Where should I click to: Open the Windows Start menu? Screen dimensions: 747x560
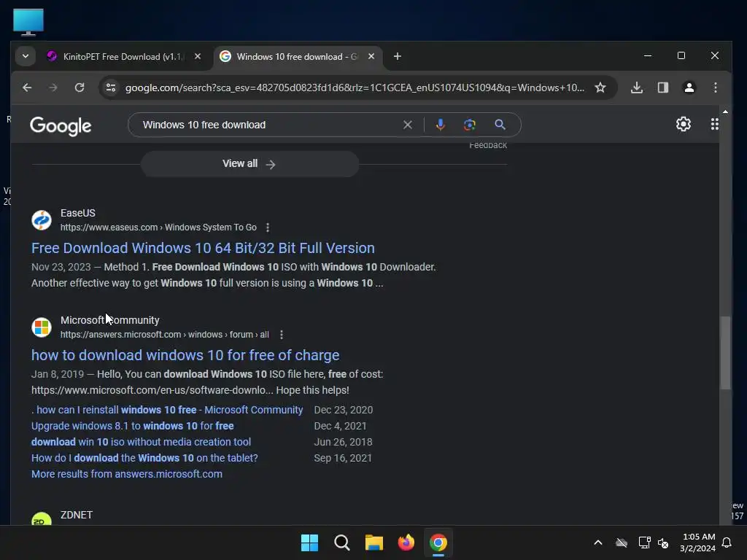point(309,542)
